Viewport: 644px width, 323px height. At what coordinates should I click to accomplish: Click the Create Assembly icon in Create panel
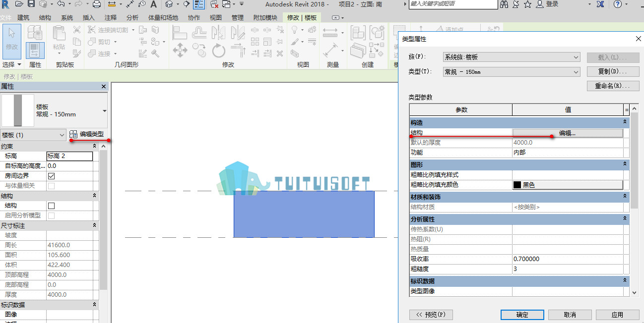358,33
